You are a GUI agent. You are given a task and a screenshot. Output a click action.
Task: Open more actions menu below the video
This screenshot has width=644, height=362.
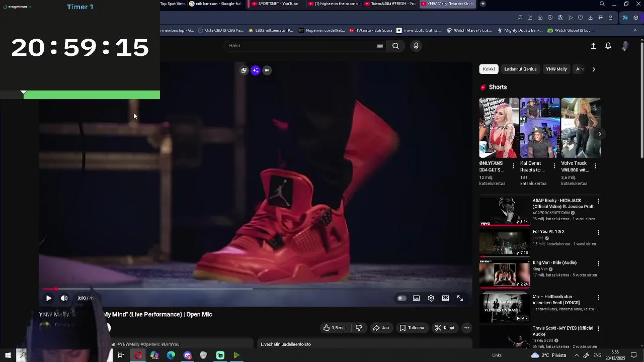[467, 328]
